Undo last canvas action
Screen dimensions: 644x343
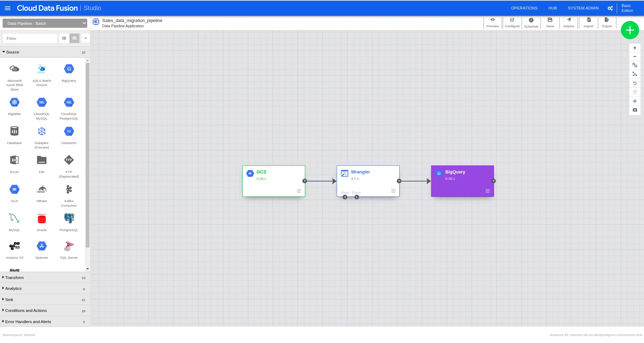pos(635,83)
